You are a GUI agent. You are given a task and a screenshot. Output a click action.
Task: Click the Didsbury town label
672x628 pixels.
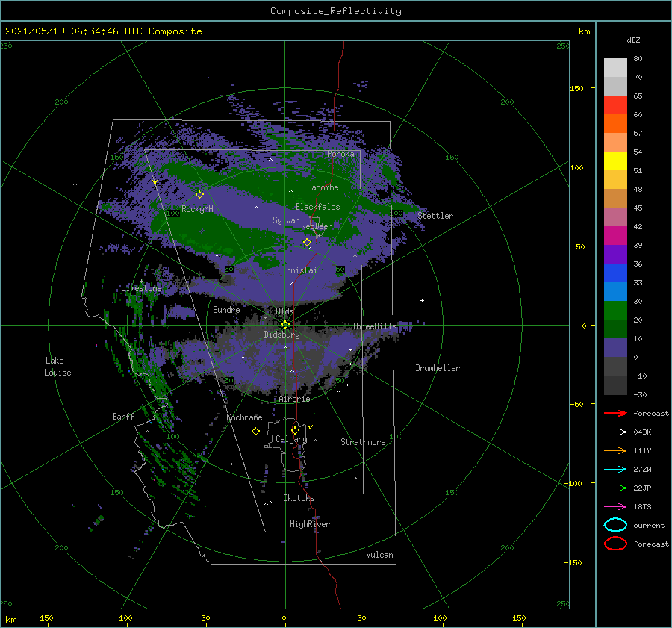281,335
